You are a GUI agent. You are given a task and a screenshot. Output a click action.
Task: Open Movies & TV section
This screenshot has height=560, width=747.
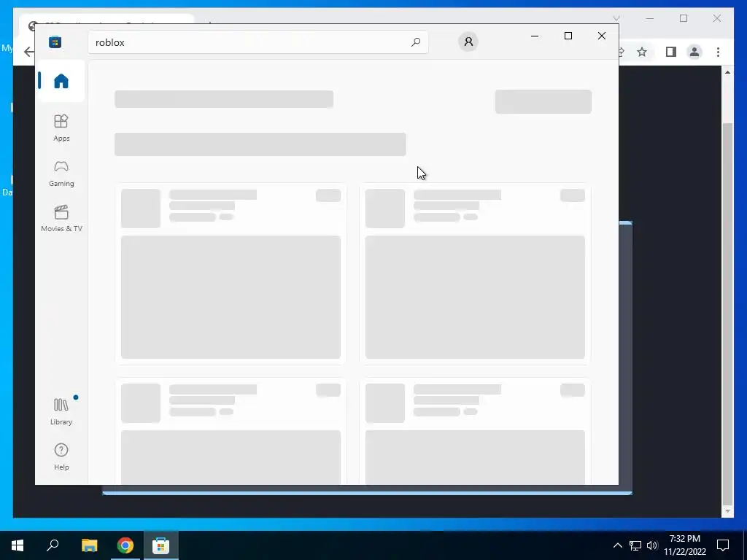pyautogui.click(x=61, y=218)
